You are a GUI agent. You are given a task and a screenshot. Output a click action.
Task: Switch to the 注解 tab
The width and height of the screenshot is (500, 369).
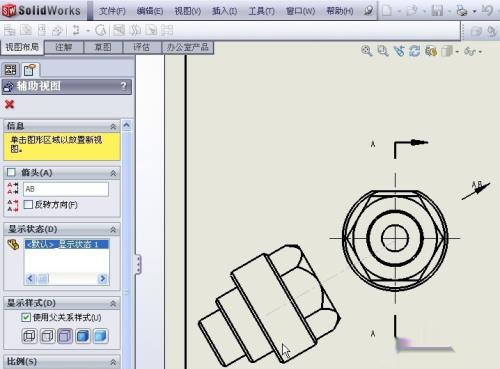[x=64, y=47]
